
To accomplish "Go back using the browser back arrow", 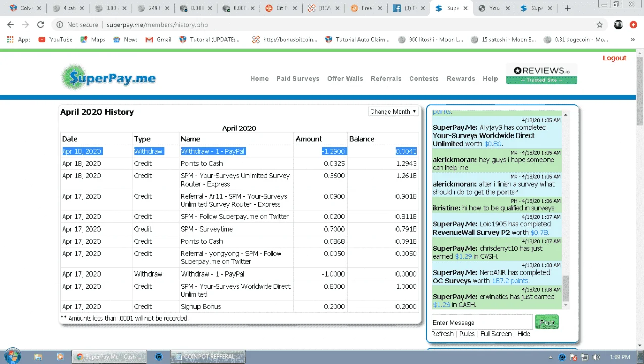I will pyautogui.click(x=11, y=25).
